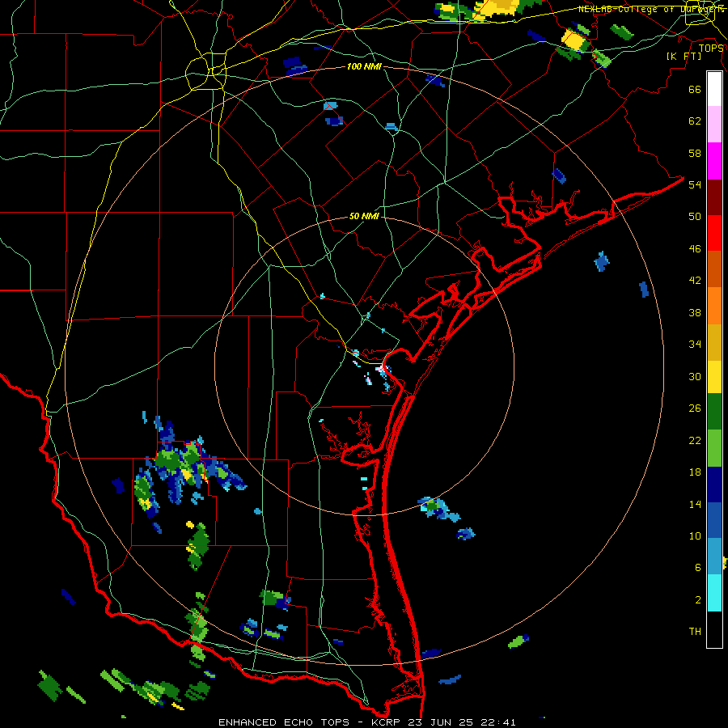This screenshot has width=728, height=728.
Task: Click legend value 18
Action: click(x=695, y=472)
